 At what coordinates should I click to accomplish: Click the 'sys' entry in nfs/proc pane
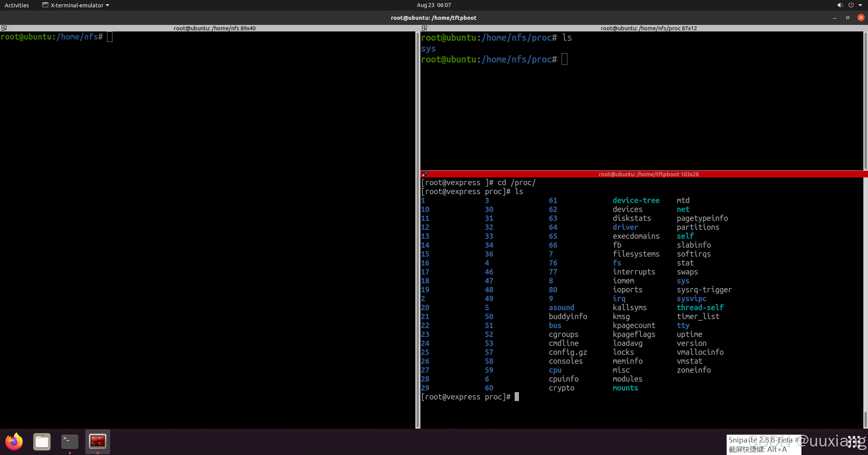coord(428,49)
